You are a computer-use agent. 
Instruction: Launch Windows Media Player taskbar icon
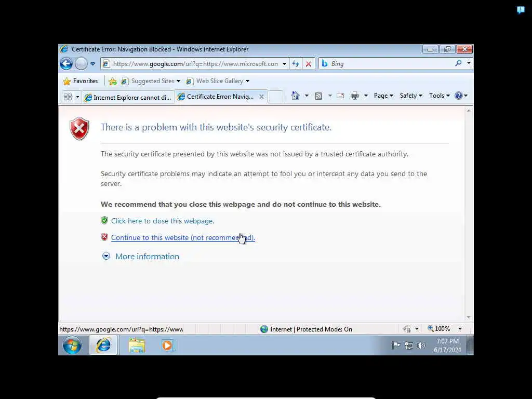click(168, 345)
